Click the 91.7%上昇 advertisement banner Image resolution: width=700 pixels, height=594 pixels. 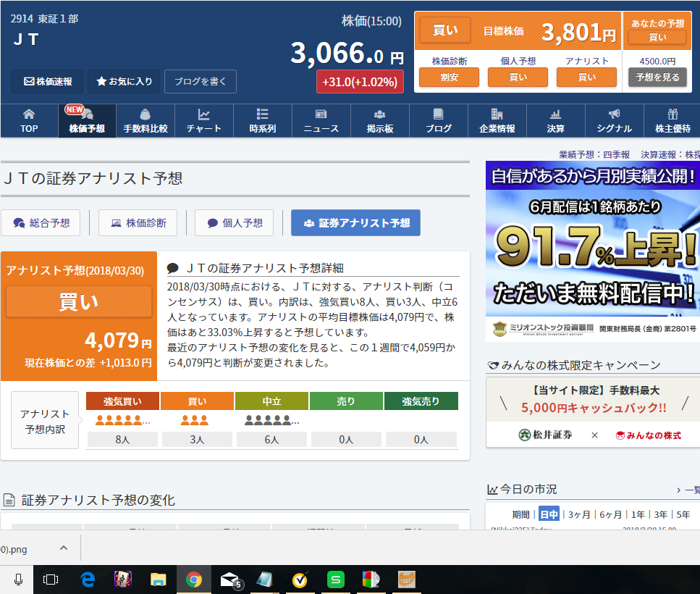pyautogui.click(x=592, y=250)
